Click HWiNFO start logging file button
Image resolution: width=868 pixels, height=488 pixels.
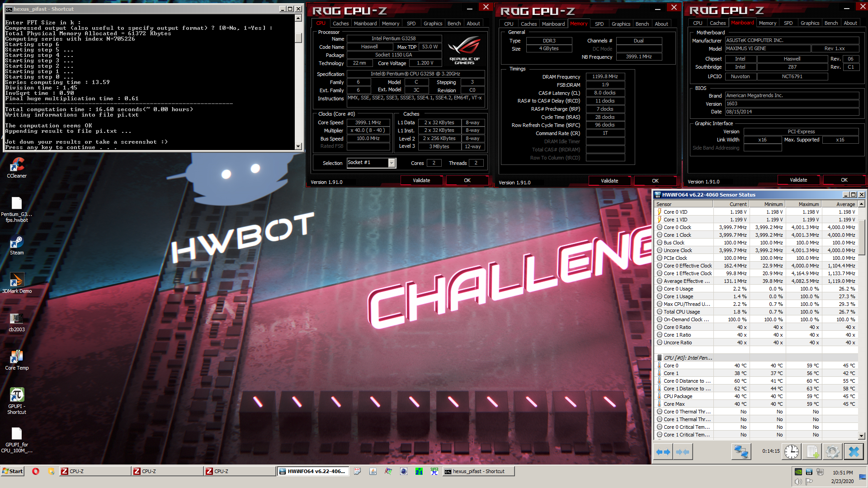[812, 452]
